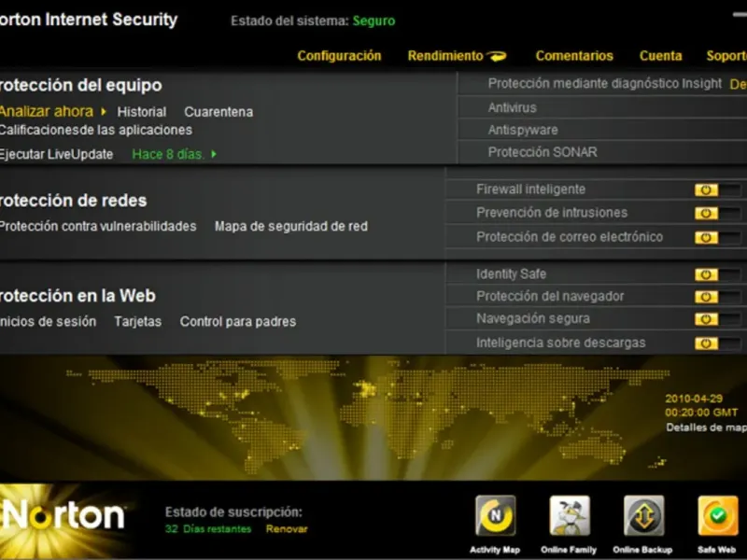Open Control para padres link
This screenshot has height=560, width=747.
238,322
